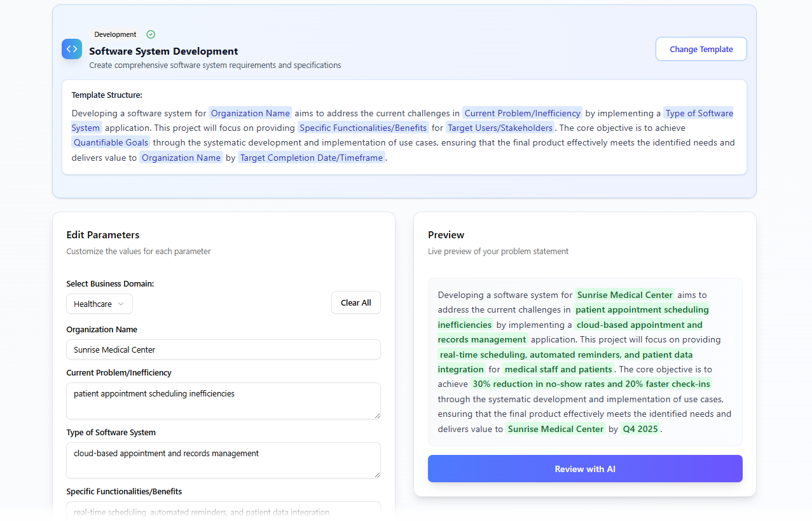Click inside the Current Problem/Inefficiency text box
The image size is (812, 521).
point(223,400)
